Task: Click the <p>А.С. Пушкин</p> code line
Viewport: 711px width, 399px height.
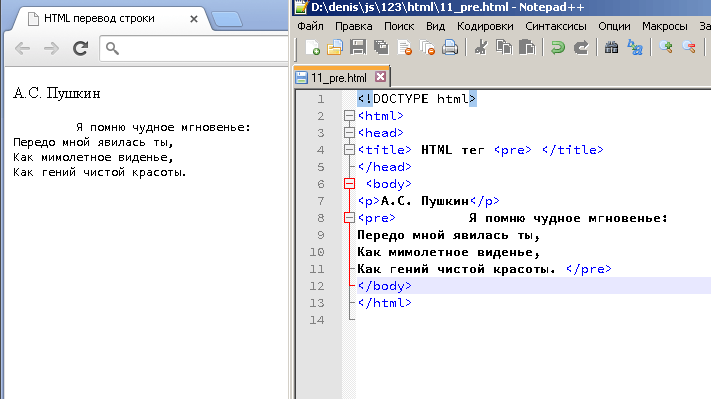Action: click(x=429, y=201)
